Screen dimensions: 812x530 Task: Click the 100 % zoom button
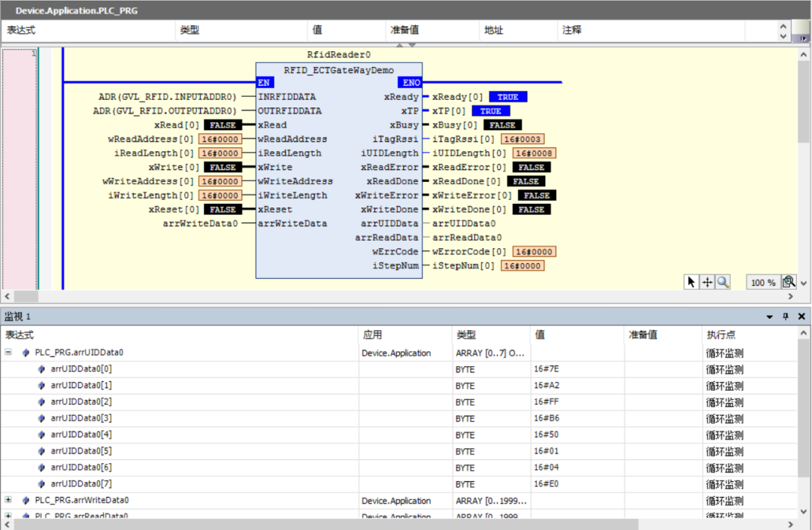click(762, 283)
